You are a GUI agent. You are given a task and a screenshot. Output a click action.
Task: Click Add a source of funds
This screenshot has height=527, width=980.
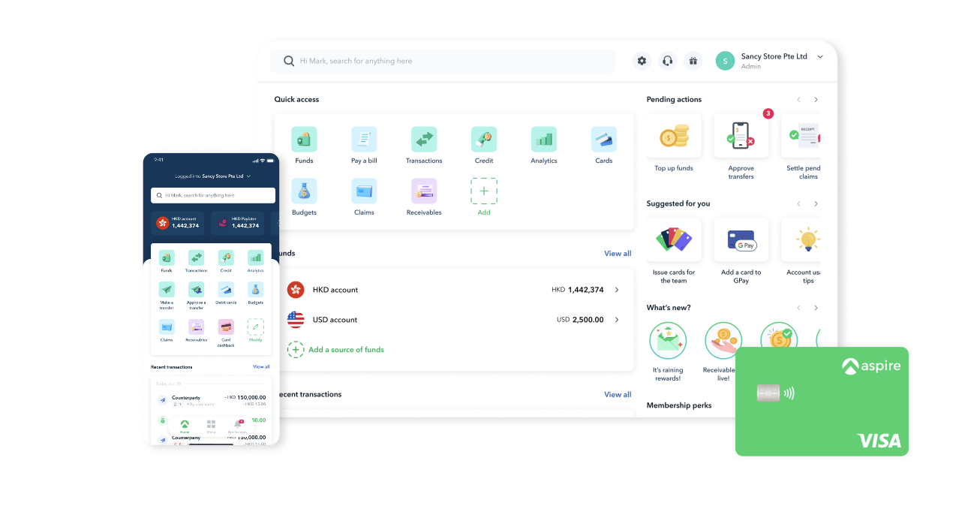tap(335, 350)
